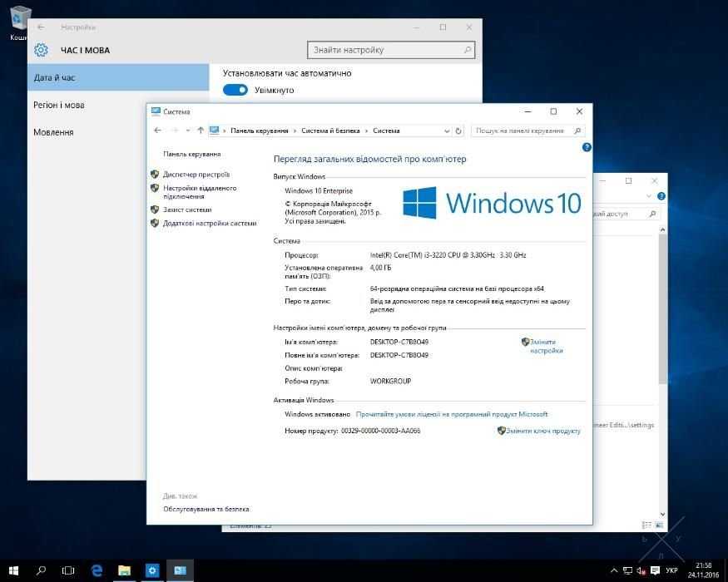Click the search icon in background Explorer window
This screenshot has width=728, height=582.
click(x=653, y=214)
